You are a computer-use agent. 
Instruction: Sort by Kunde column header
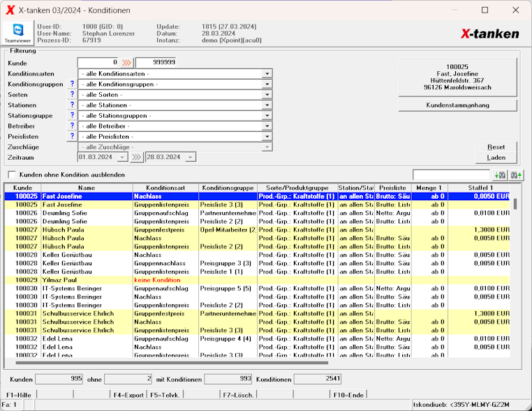(23, 188)
